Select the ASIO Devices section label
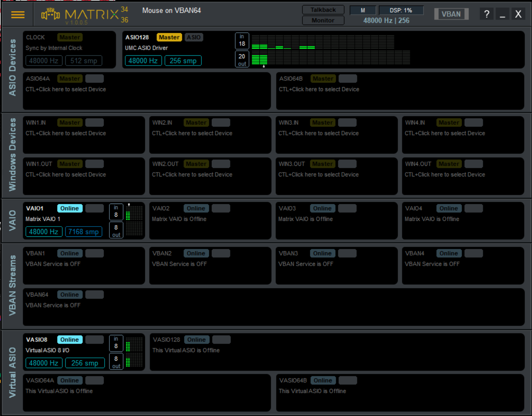Image resolution: width=532 pixels, height=416 pixels. tap(12, 67)
